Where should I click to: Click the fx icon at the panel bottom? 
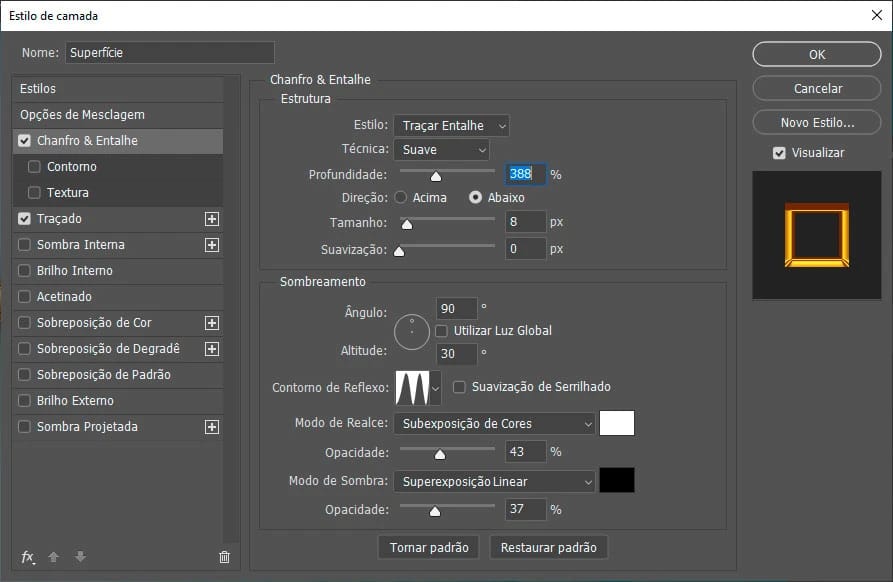click(x=28, y=557)
